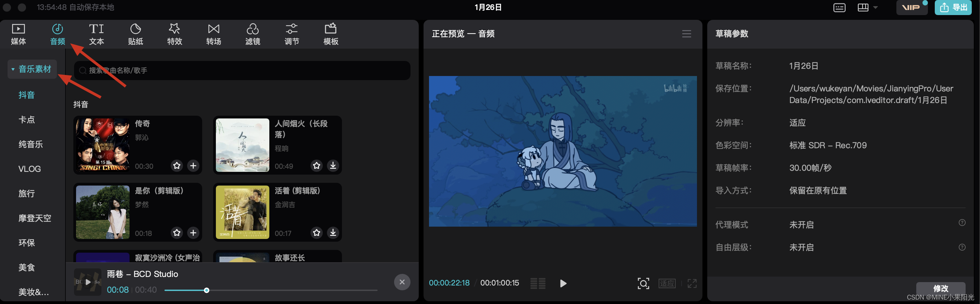Viewport: 980px width, 304px height.
Task: Click the 传奇 album cover
Action: [103, 145]
